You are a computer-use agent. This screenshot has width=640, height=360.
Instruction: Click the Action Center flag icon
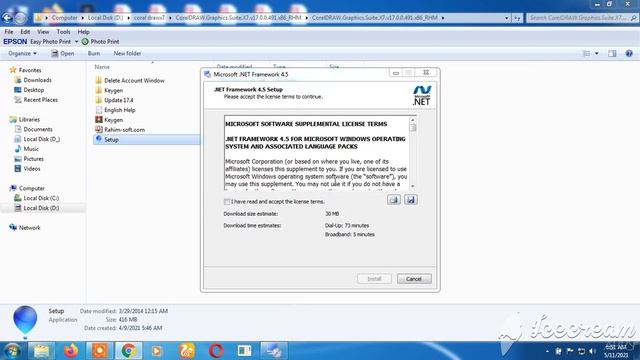click(570, 351)
